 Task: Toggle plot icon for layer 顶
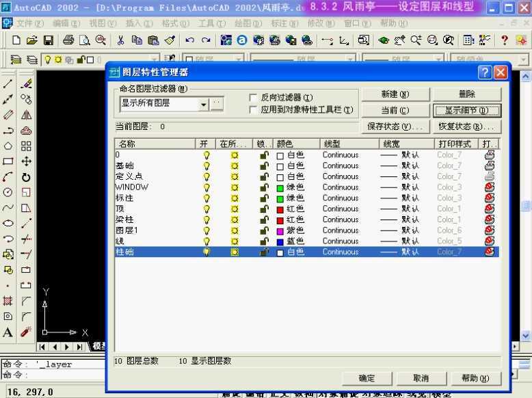pyautogui.click(x=489, y=209)
